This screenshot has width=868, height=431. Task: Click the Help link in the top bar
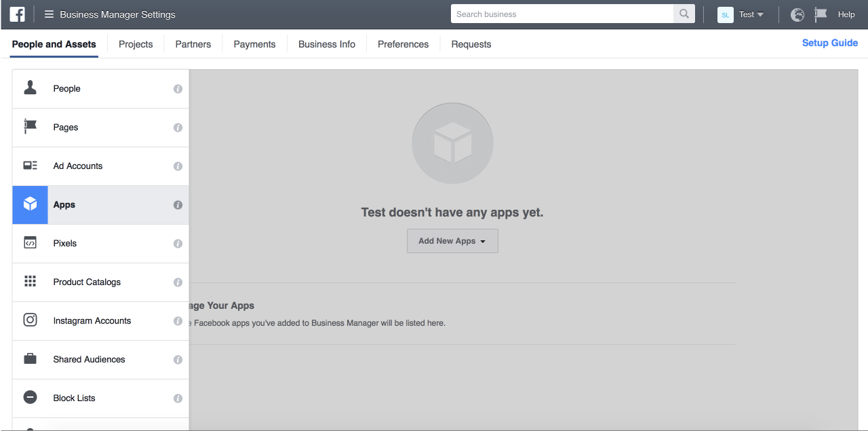846,14
